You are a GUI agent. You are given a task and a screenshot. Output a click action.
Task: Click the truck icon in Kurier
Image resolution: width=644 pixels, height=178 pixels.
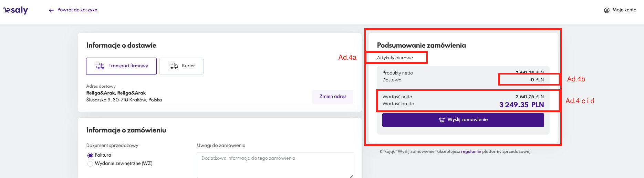tap(173, 66)
